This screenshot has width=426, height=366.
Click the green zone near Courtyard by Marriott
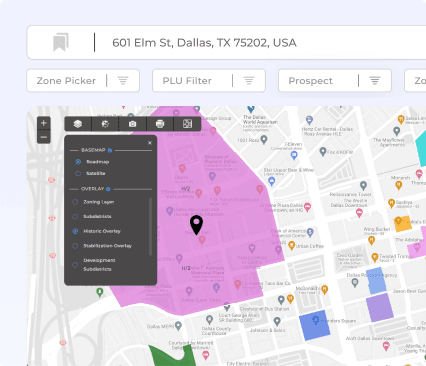173,356
